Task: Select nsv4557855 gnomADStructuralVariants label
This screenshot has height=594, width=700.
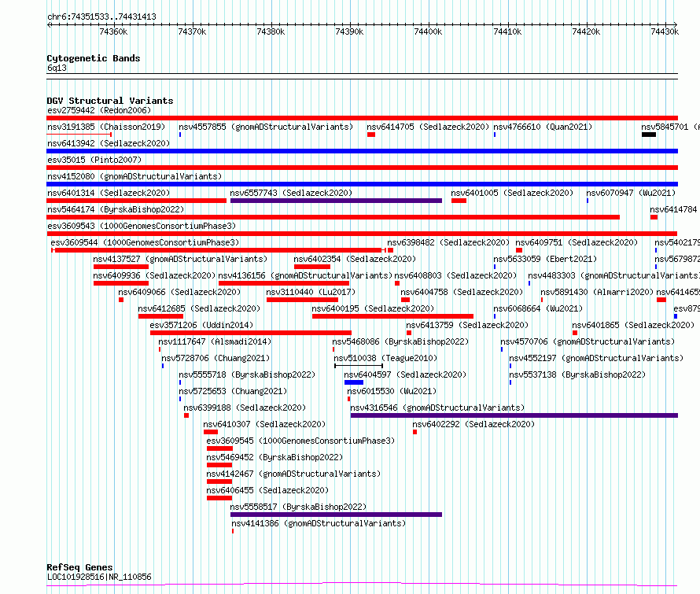Action: point(266,127)
